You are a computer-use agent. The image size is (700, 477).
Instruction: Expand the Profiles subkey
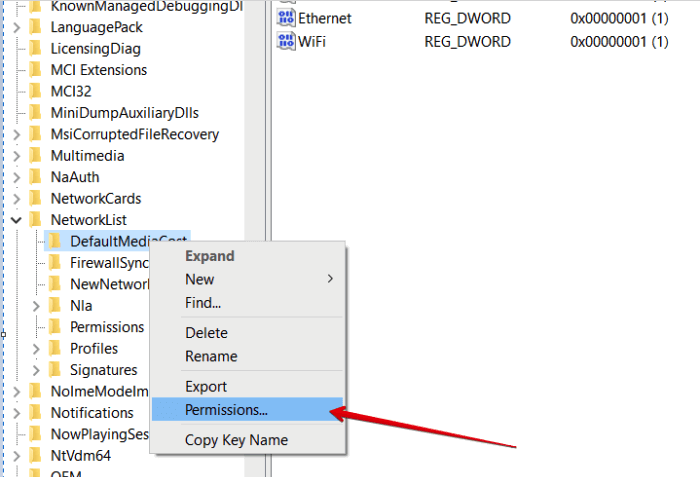36,349
